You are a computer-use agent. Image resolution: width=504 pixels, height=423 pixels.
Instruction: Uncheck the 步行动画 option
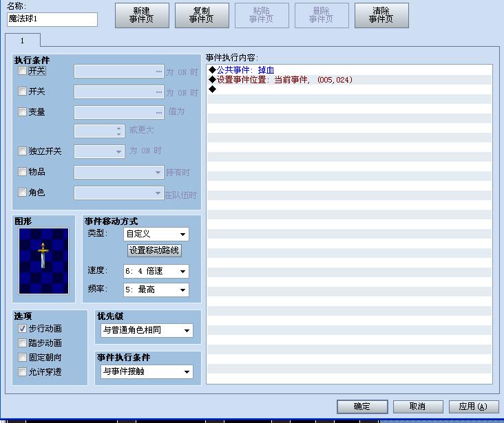22,328
